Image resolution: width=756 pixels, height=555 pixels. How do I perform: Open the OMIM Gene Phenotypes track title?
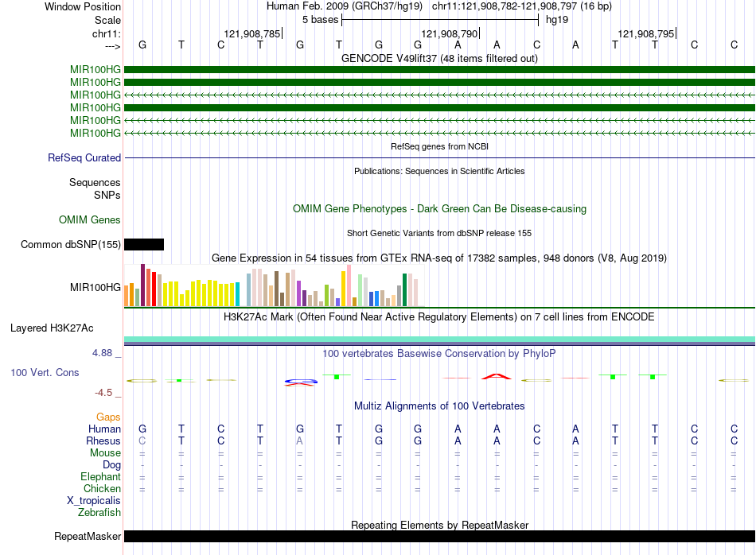[439, 208]
